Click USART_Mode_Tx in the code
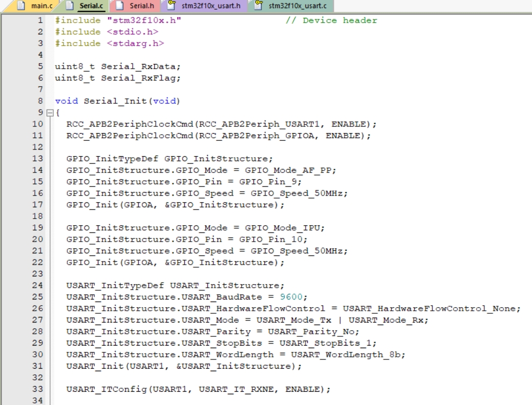 click(294, 320)
